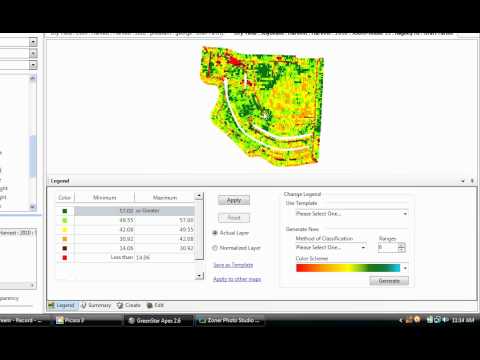Open Zoner Photo Studio taskbar item

click(229, 321)
